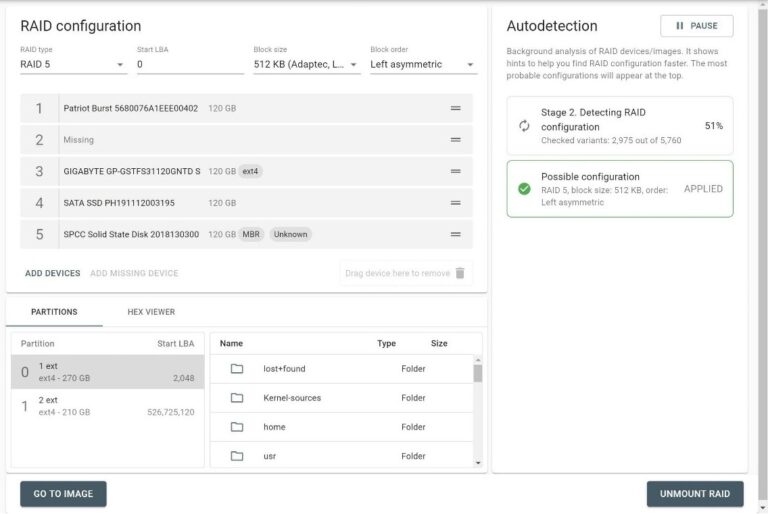Click the Kernel-sources folder icon

click(x=237, y=398)
